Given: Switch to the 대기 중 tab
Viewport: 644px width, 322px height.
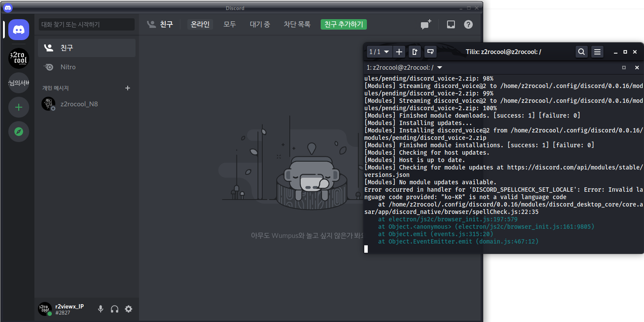Looking at the screenshot, I should pos(260,24).
